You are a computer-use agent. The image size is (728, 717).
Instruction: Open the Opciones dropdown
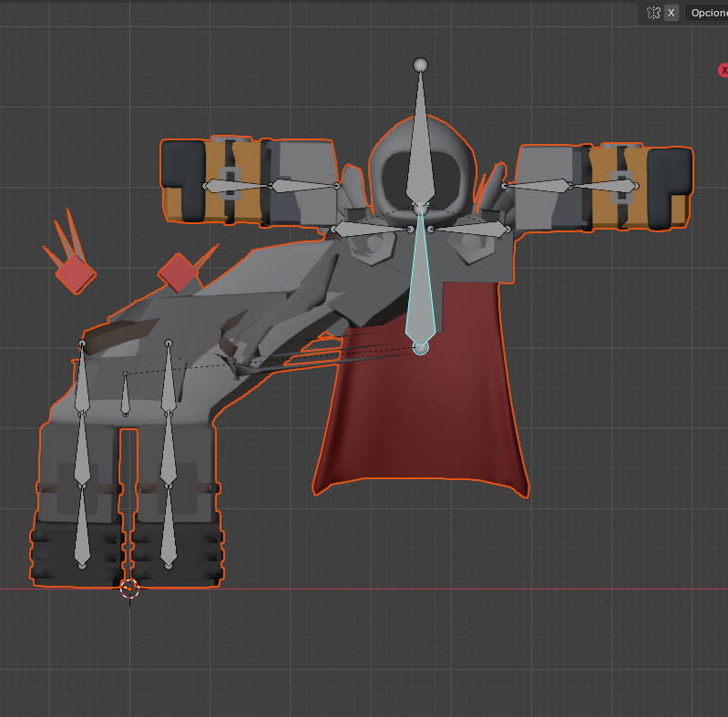pyautogui.click(x=707, y=13)
